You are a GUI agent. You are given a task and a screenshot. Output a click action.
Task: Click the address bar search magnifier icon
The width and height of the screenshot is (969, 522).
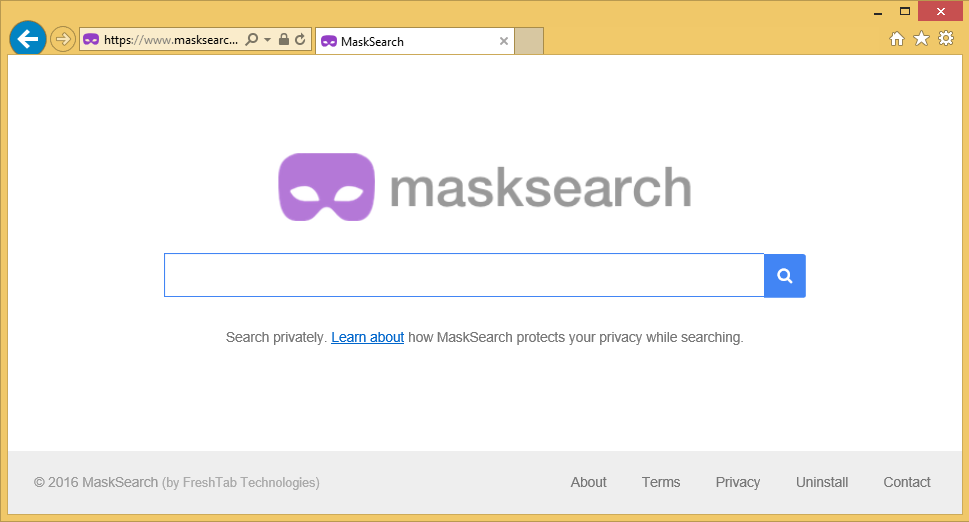[252, 40]
